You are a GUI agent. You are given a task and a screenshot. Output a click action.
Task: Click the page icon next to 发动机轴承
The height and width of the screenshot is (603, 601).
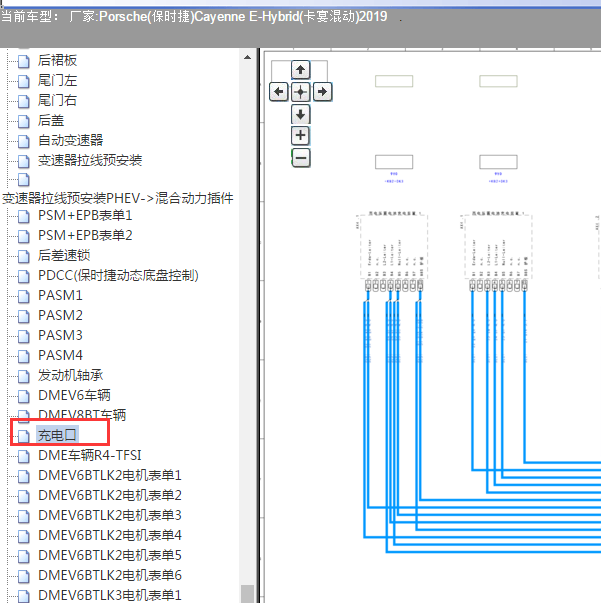pos(24,376)
